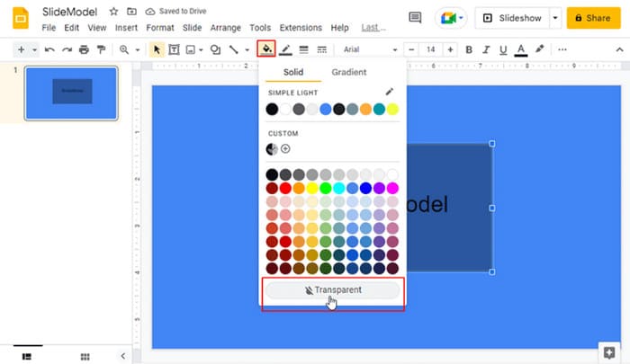Open the custom color half-black swatch
The image size is (630, 364).
point(272,149)
